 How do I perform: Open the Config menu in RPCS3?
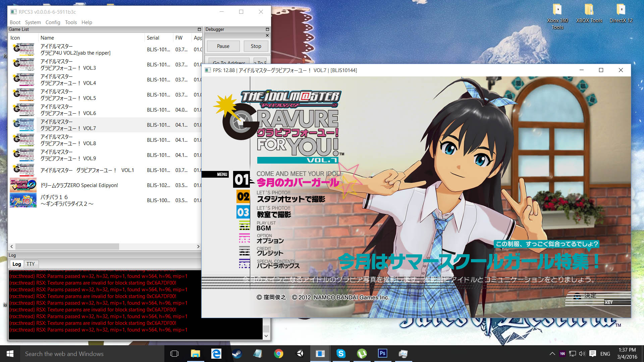coord(53,22)
